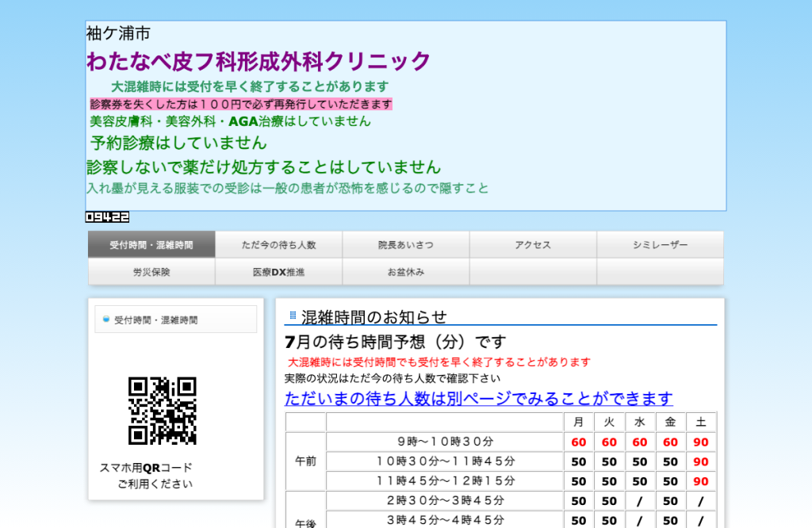The image size is (812, 528).
Task: Click the pink-highlighted 診察券 reissue notice
Action: click(241, 104)
